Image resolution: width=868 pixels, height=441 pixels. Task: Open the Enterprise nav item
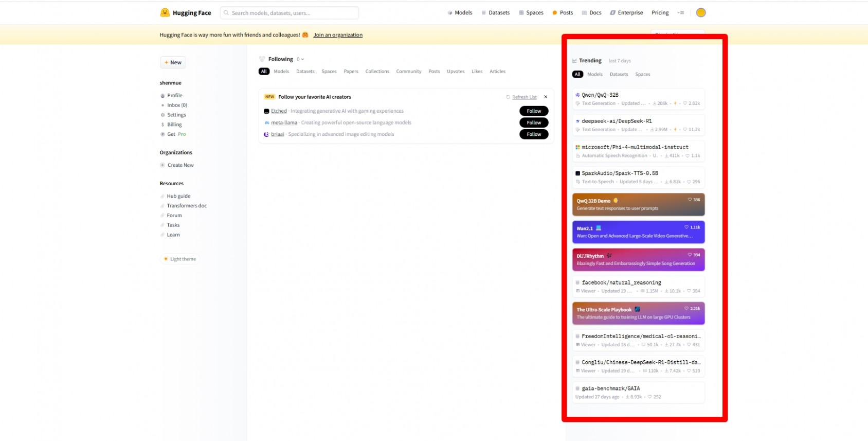point(626,13)
